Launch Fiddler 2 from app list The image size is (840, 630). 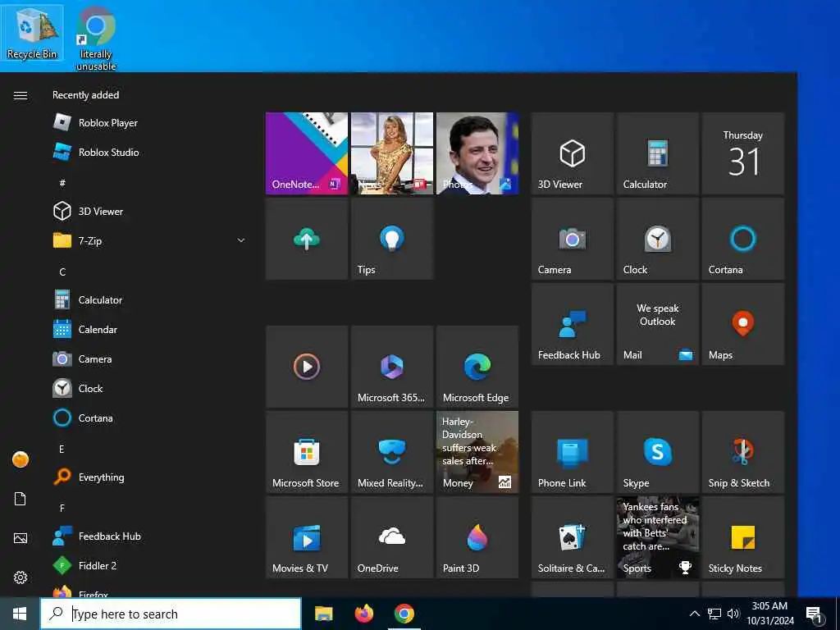150,565
